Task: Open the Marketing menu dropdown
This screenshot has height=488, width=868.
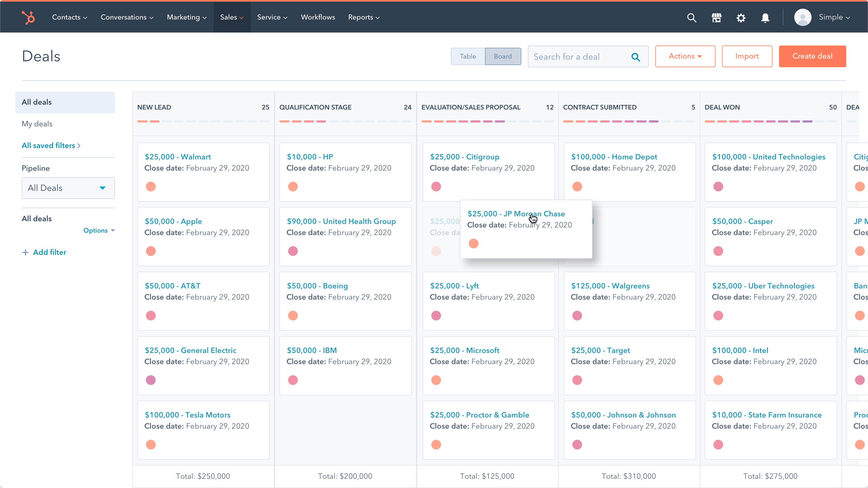Action: (x=187, y=17)
